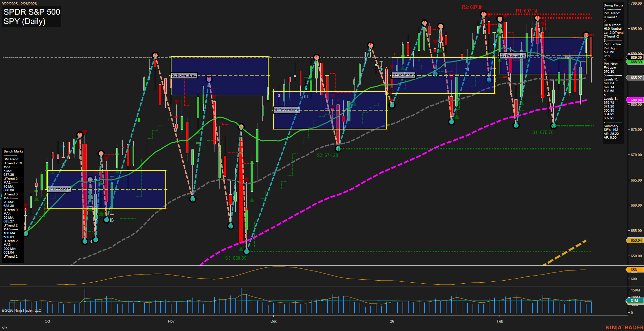Click the M:February range label

coord(513,55)
